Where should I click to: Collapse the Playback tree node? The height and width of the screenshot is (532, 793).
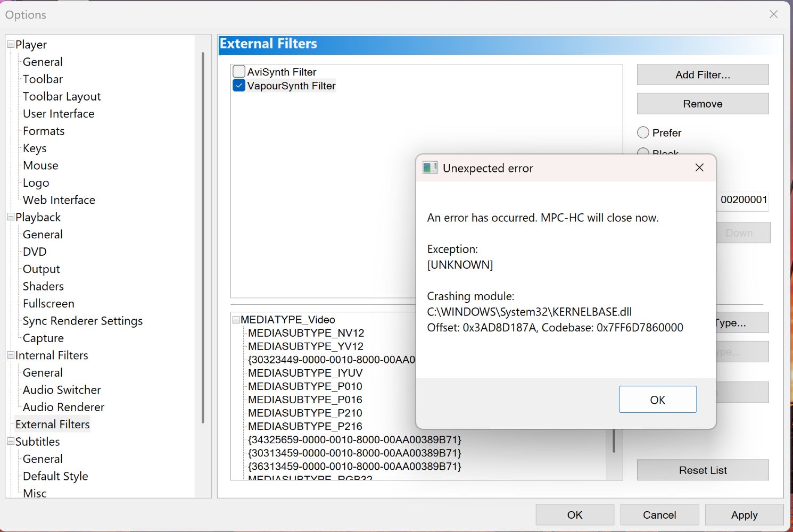coord(10,217)
